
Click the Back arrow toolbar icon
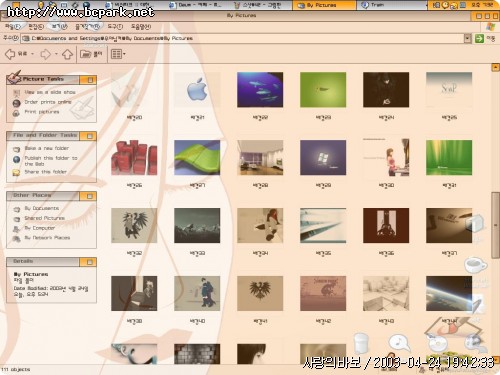pyautogui.click(x=10, y=54)
